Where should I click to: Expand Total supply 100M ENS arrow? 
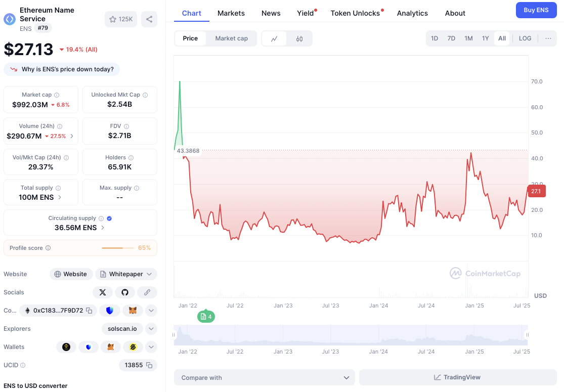click(60, 197)
